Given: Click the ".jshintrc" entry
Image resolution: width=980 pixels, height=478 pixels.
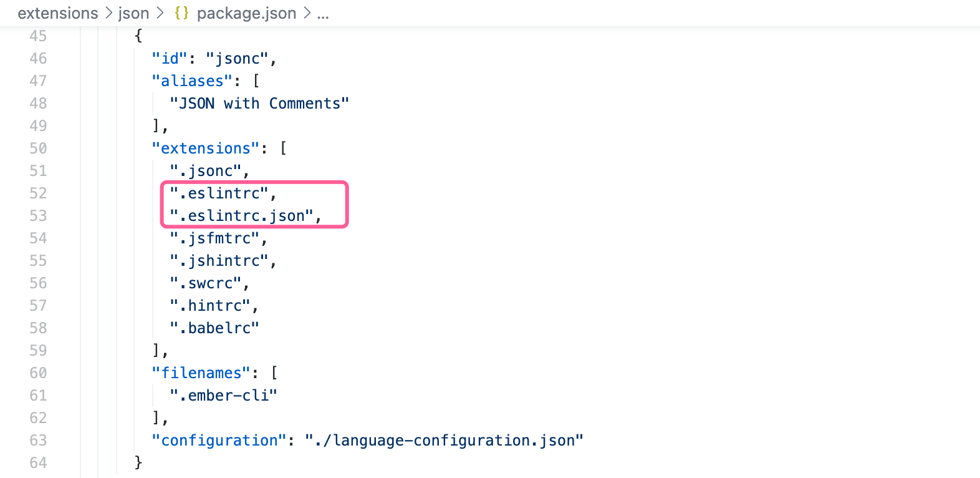Looking at the screenshot, I should [219, 261].
